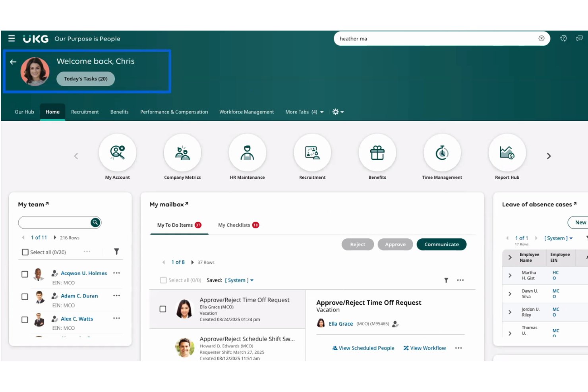Switch to the Recruitment top tab
588x392 pixels.
pyautogui.click(x=85, y=112)
